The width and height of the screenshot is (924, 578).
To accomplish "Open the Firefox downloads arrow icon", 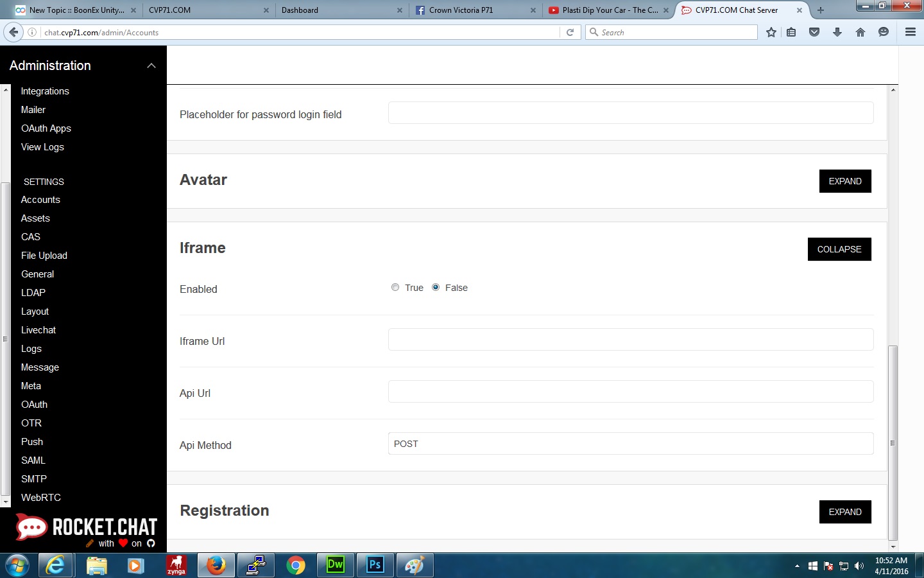I will pos(837,32).
